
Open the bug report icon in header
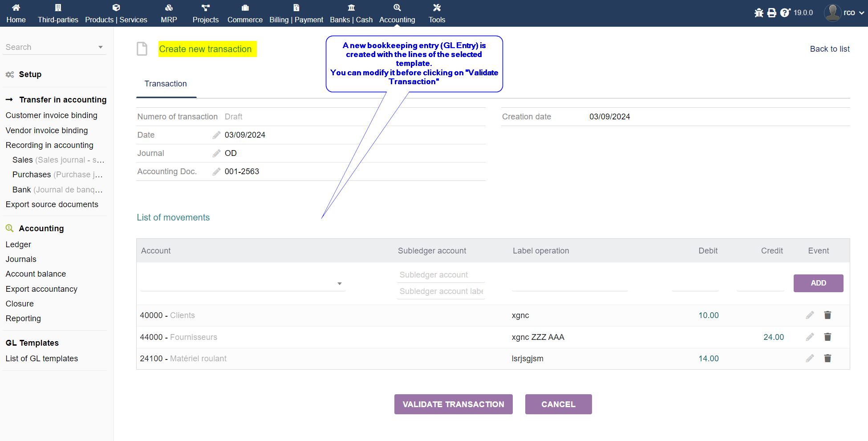(759, 13)
